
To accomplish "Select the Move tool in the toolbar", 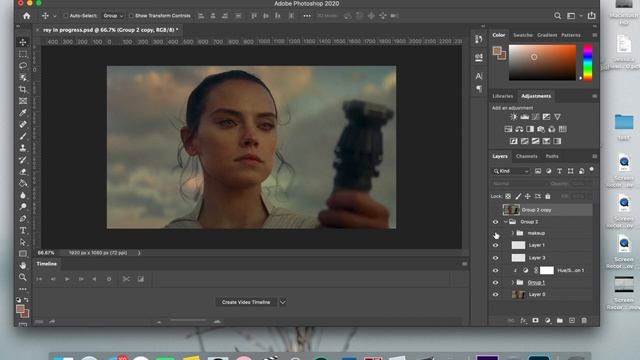I will 23,42.
